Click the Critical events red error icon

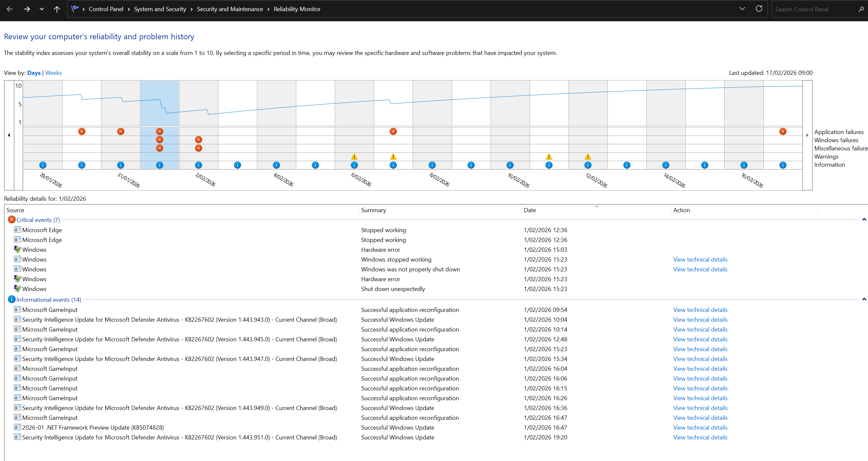[11, 220]
